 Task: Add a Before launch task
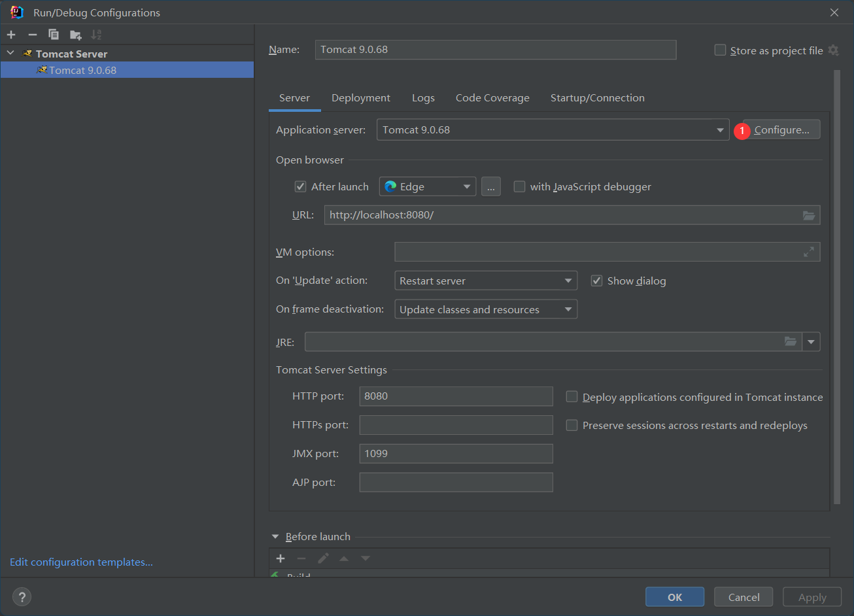tap(281, 558)
